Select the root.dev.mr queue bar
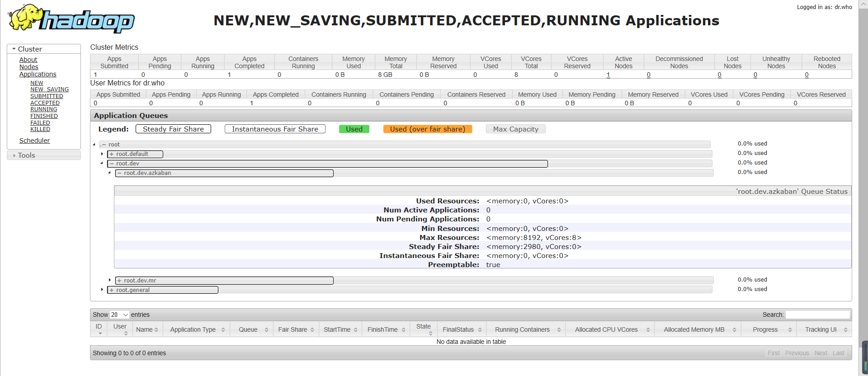This screenshot has height=376, width=868. pos(414,281)
